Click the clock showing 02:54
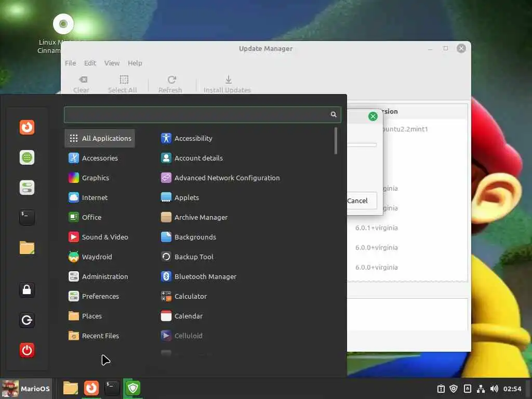The width and height of the screenshot is (532, 399). click(512, 389)
